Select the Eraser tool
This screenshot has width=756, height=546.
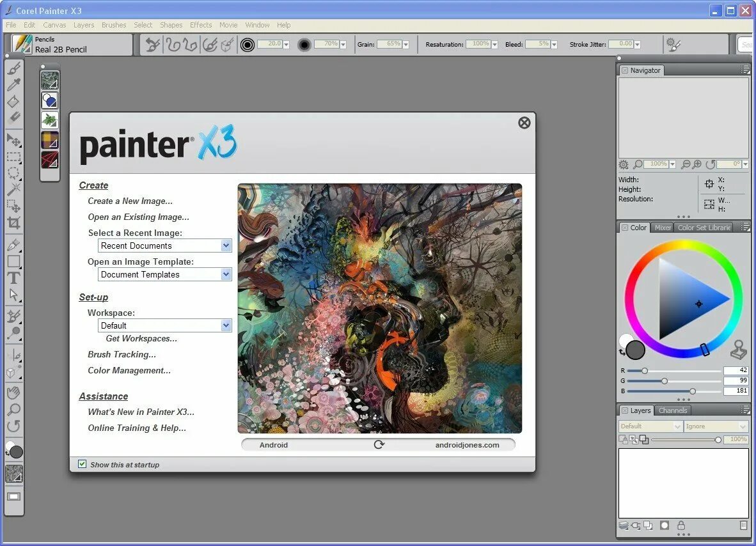tap(13, 117)
